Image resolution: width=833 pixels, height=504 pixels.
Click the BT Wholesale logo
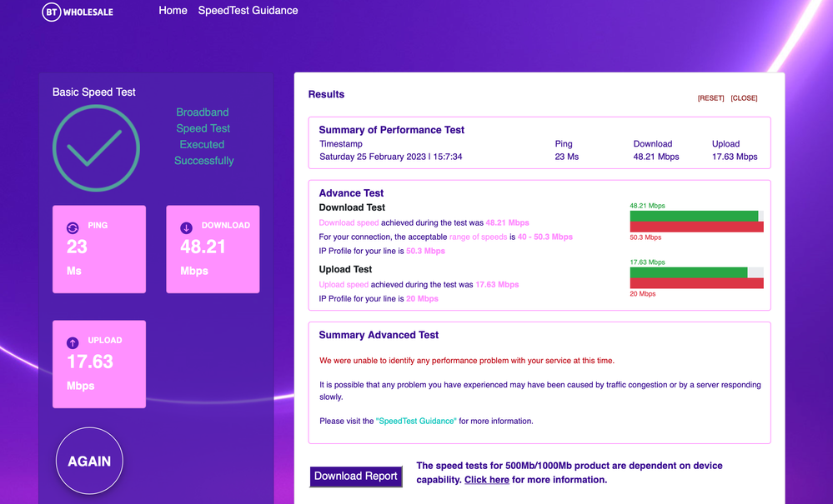(78, 12)
